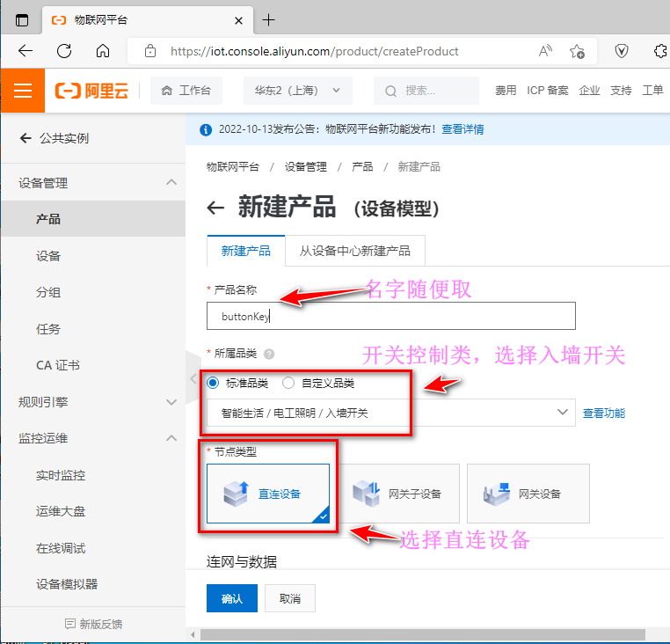670x644 pixels.
Task: Click the horizontal scrollbar at page bottom
Action: pos(423,634)
